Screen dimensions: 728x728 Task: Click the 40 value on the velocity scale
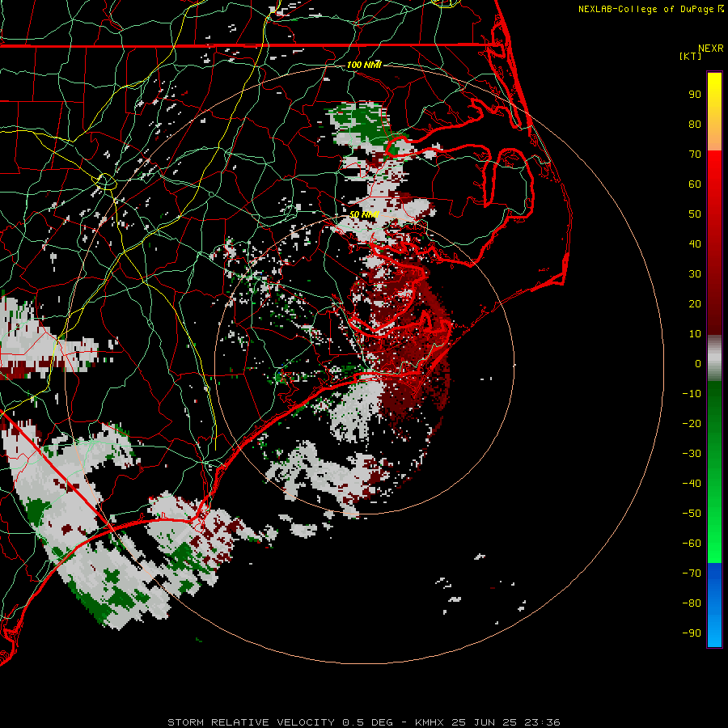point(695,244)
